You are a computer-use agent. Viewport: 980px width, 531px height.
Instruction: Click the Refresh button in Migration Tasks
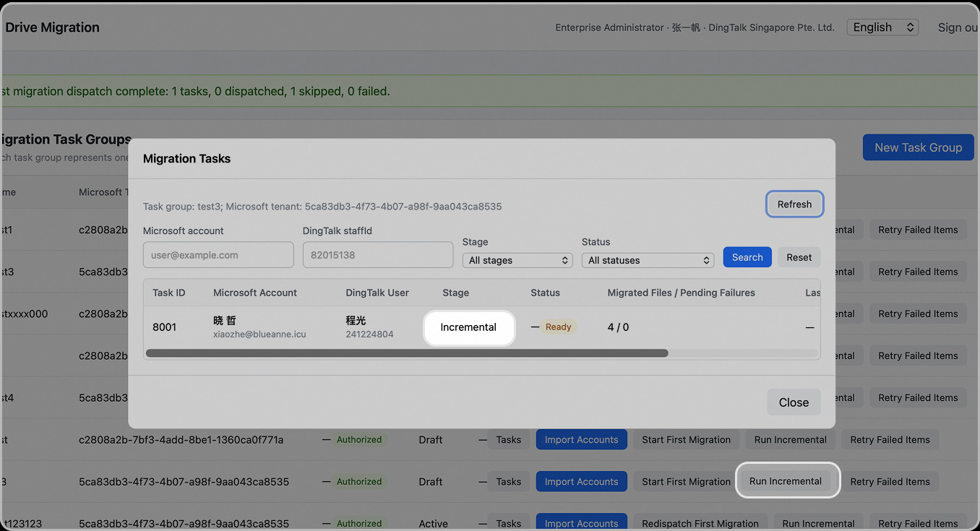[794, 204]
